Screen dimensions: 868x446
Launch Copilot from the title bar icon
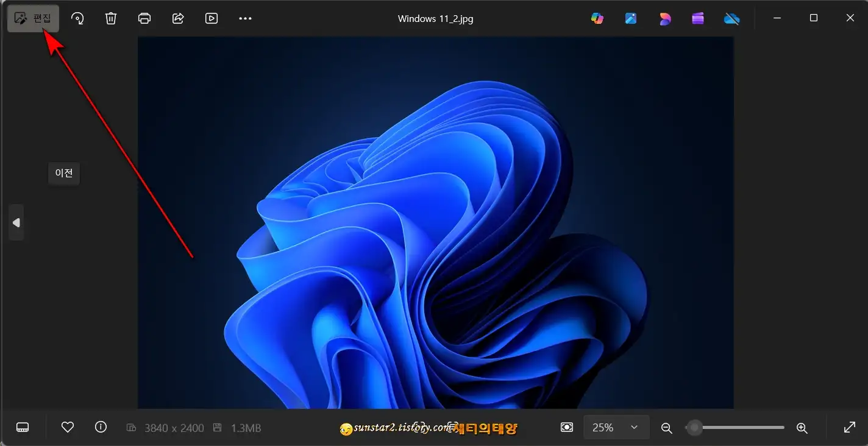pyautogui.click(x=597, y=18)
